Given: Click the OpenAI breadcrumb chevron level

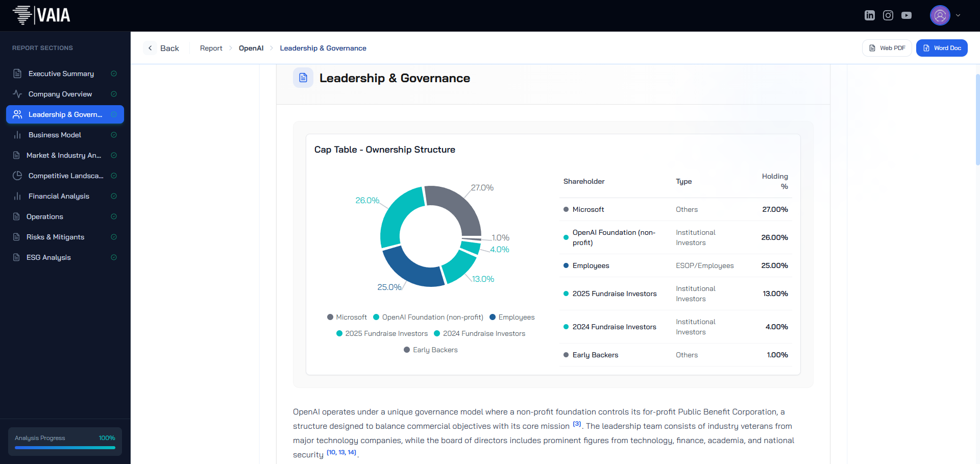Looking at the screenshot, I should coord(251,48).
